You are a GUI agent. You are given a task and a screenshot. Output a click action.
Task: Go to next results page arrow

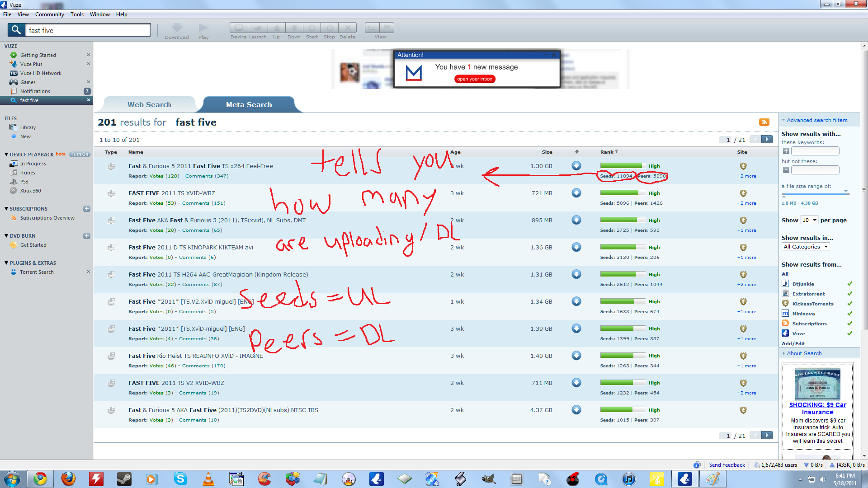coord(767,140)
